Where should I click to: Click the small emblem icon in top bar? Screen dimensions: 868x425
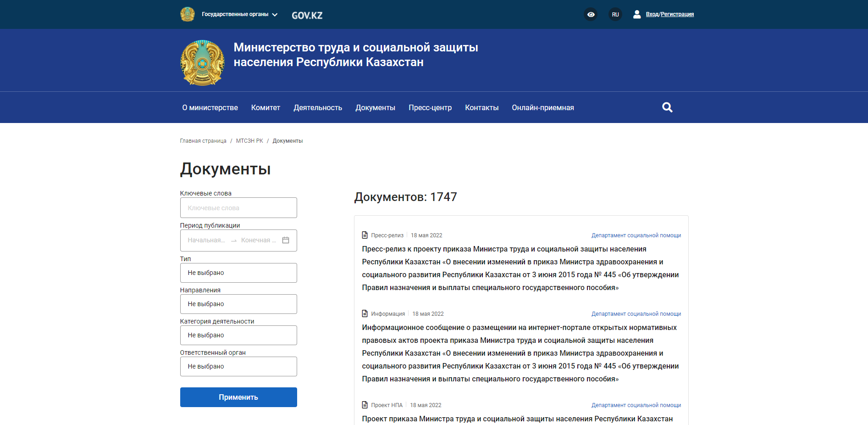[187, 14]
